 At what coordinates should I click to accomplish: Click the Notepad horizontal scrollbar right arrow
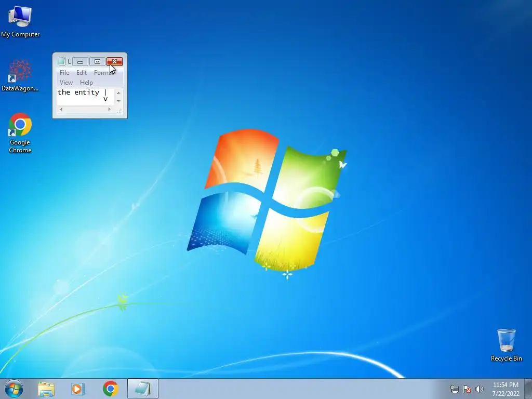click(109, 109)
